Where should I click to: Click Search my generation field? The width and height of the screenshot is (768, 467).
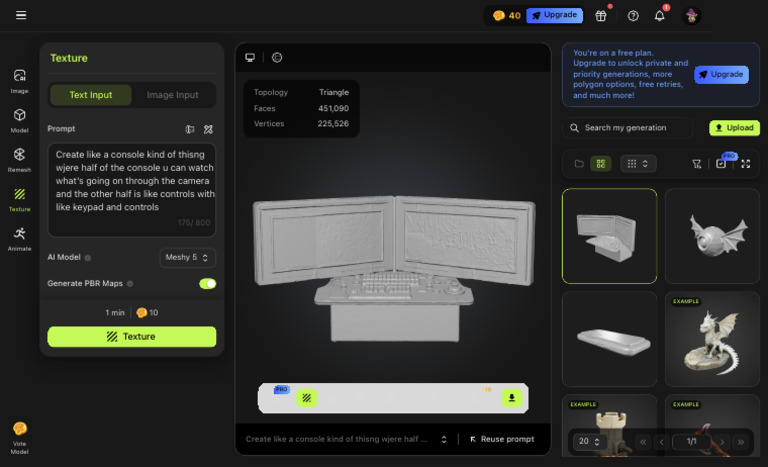(x=627, y=128)
